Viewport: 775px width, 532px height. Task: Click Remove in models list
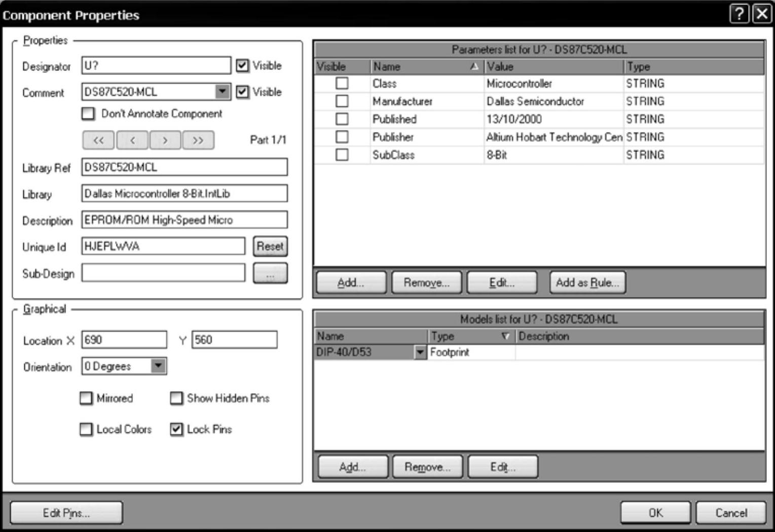pyautogui.click(x=428, y=467)
